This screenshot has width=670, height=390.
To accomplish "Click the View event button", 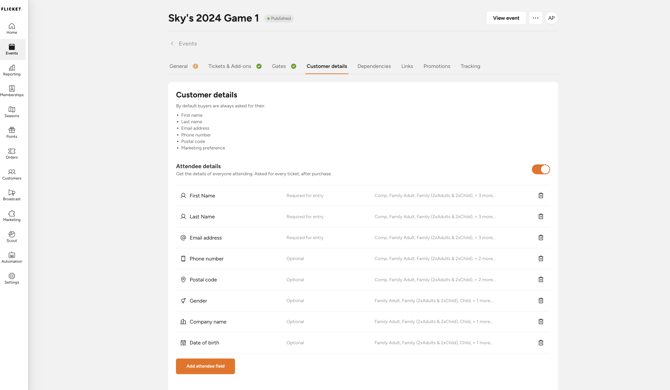I will click(506, 18).
